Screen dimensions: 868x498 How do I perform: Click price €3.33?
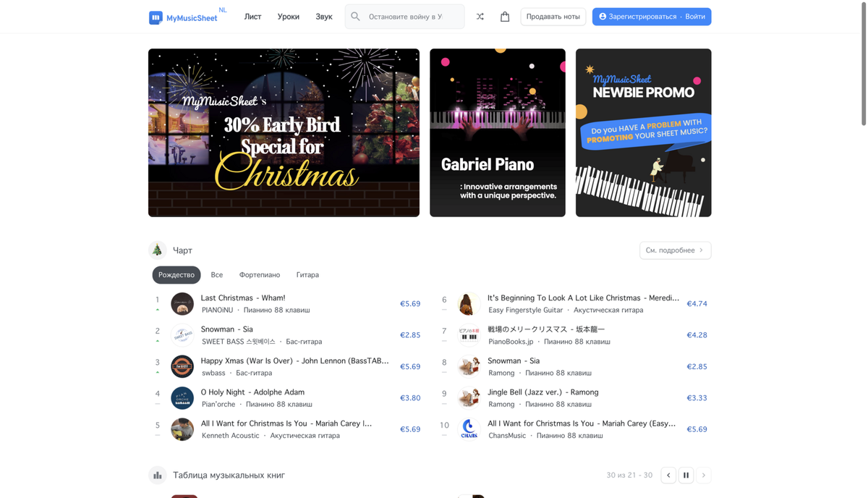pyautogui.click(x=697, y=398)
